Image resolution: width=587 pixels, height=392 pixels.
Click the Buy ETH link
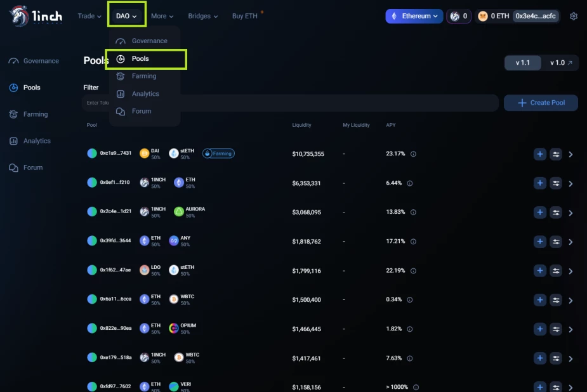[x=245, y=16]
